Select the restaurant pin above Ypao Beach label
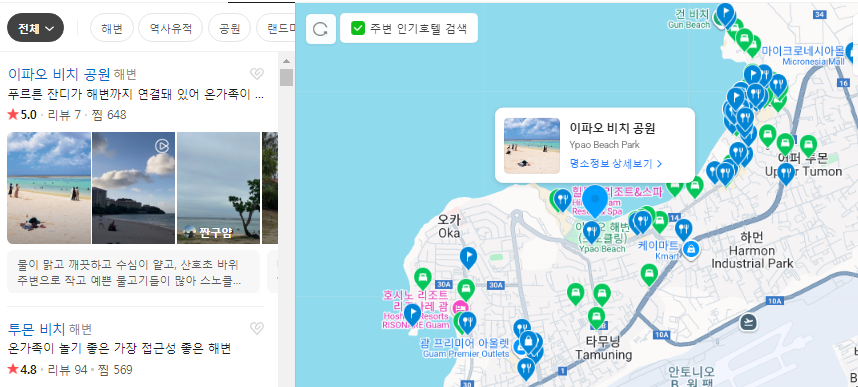This screenshot has height=387, width=858. click(591, 232)
